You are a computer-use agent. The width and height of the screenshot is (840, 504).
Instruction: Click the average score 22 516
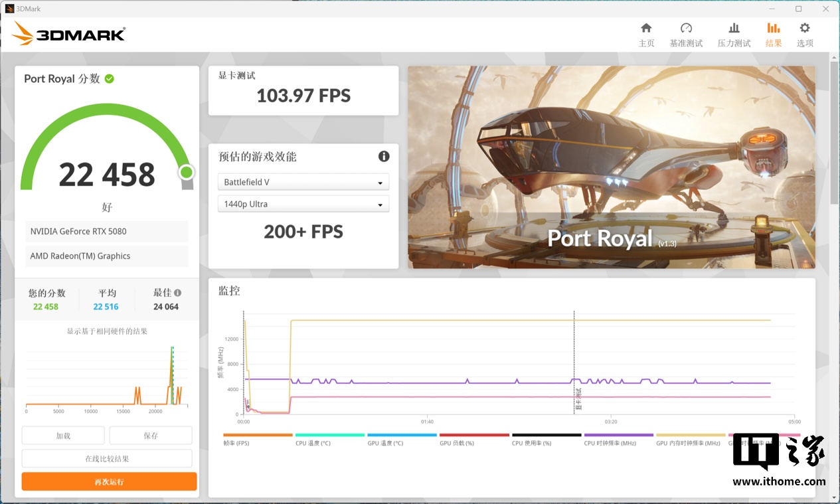tap(106, 307)
